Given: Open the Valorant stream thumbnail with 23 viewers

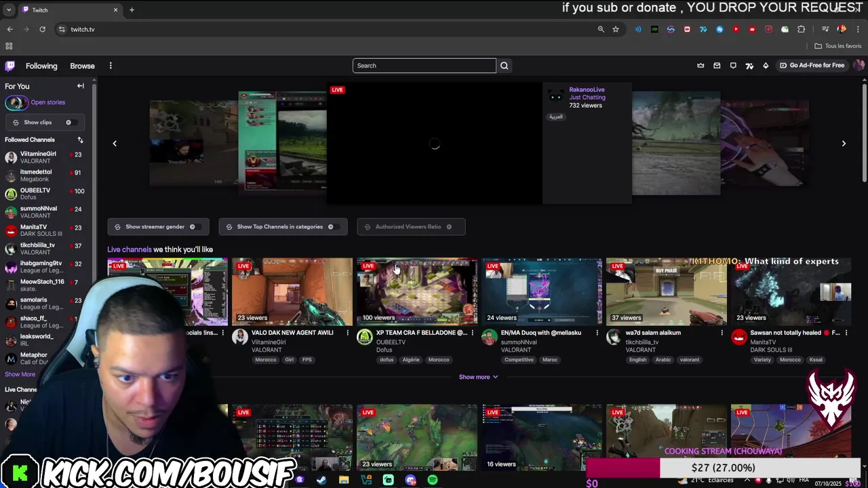Looking at the screenshot, I should (292, 291).
